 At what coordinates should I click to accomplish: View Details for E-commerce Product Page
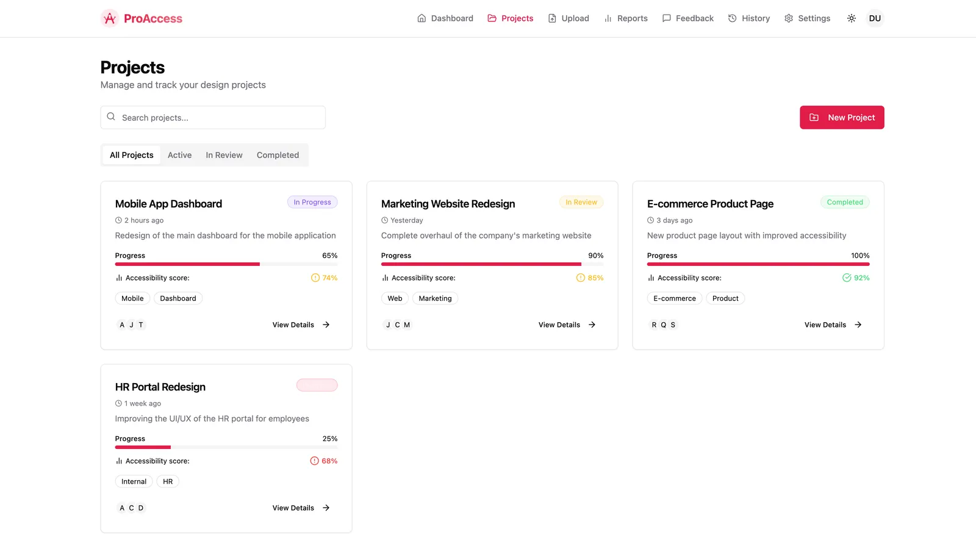pos(833,325)
